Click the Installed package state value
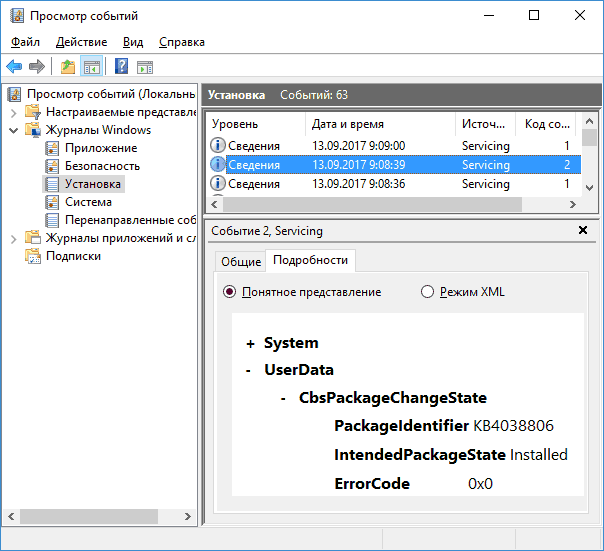 click(x=539, y=455)
